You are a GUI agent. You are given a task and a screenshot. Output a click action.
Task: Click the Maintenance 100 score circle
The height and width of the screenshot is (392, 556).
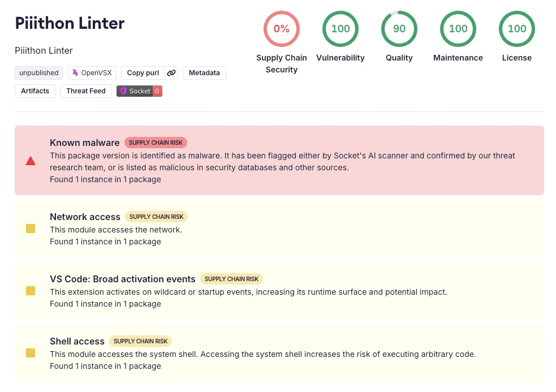(458, 28)
